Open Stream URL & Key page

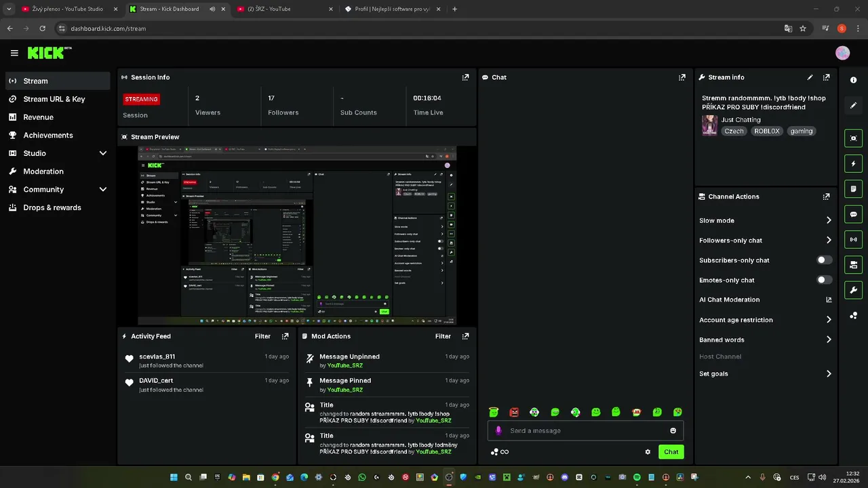tap(58, 99)
